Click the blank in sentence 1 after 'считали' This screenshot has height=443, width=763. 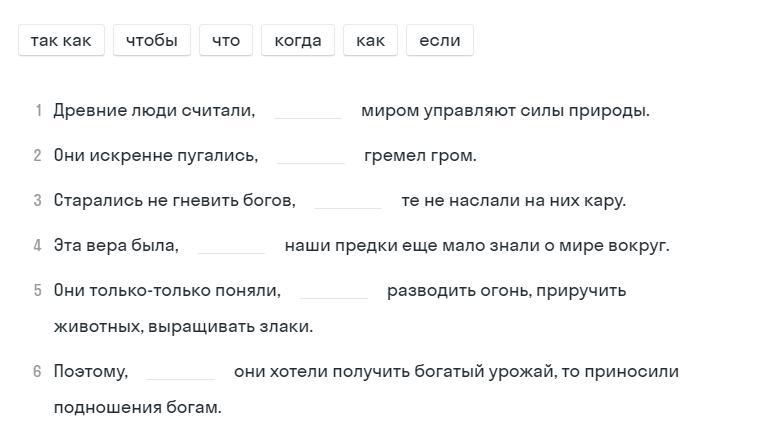308,111
